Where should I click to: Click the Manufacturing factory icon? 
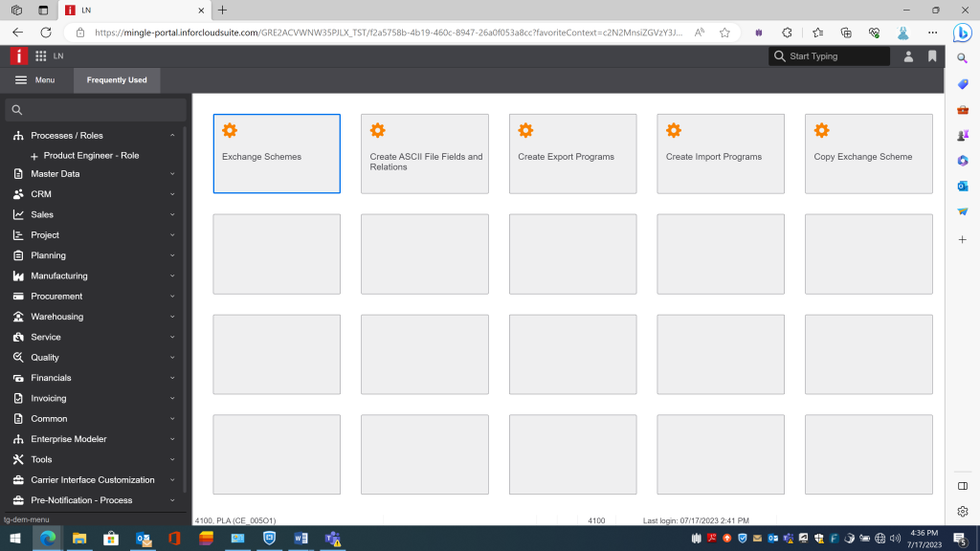18,275
